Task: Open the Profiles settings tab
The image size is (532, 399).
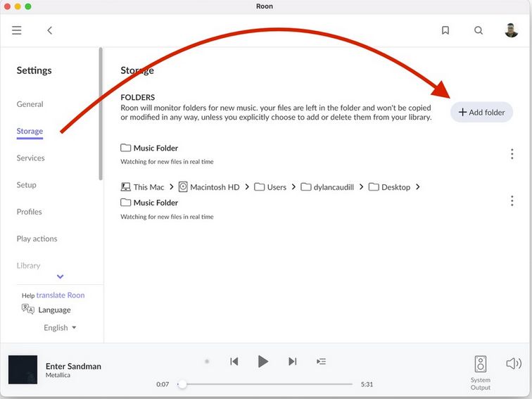Action: [29, 212]
